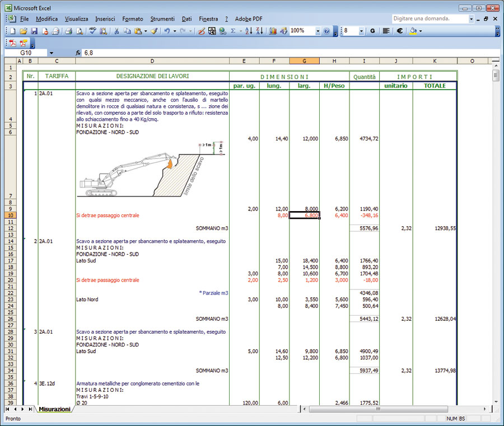Open a file with the folder icon

[x=23, y=31]
